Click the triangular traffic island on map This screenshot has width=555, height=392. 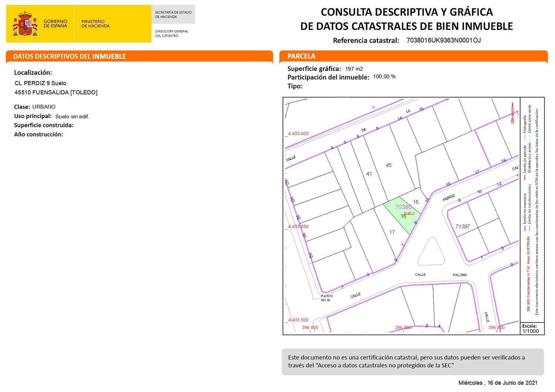tap(431, 252)
